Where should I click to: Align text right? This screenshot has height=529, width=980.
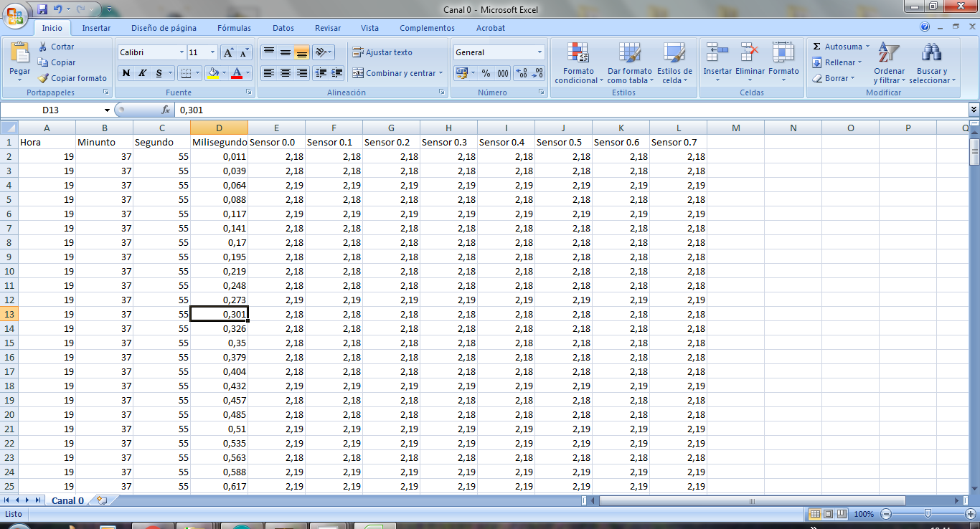coord(301,73)
